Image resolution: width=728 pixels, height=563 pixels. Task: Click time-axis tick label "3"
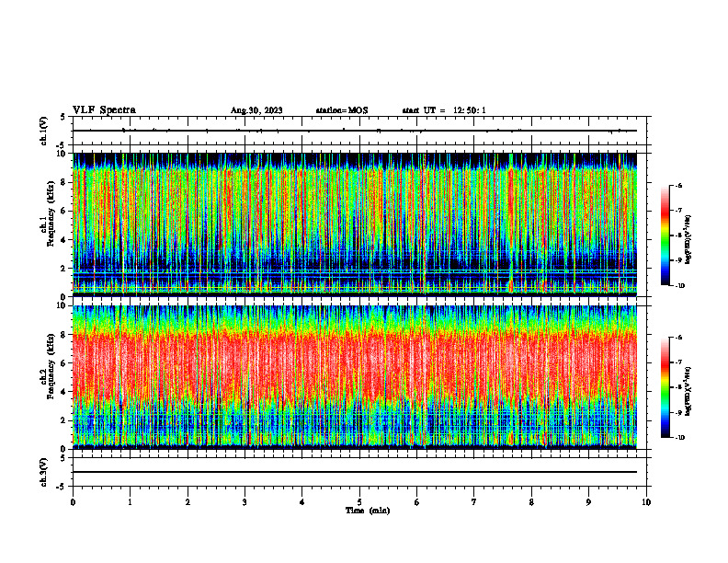coord(245,502)
